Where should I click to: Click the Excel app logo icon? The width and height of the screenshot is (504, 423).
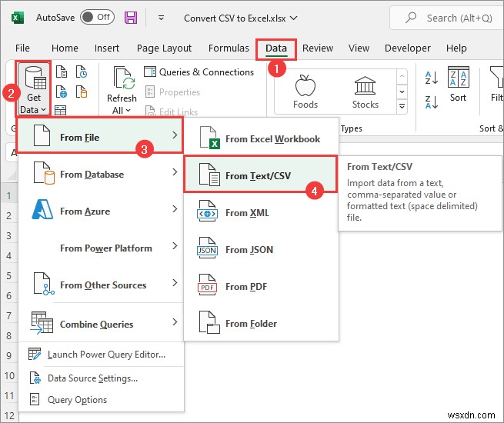[x=18, y=18]
